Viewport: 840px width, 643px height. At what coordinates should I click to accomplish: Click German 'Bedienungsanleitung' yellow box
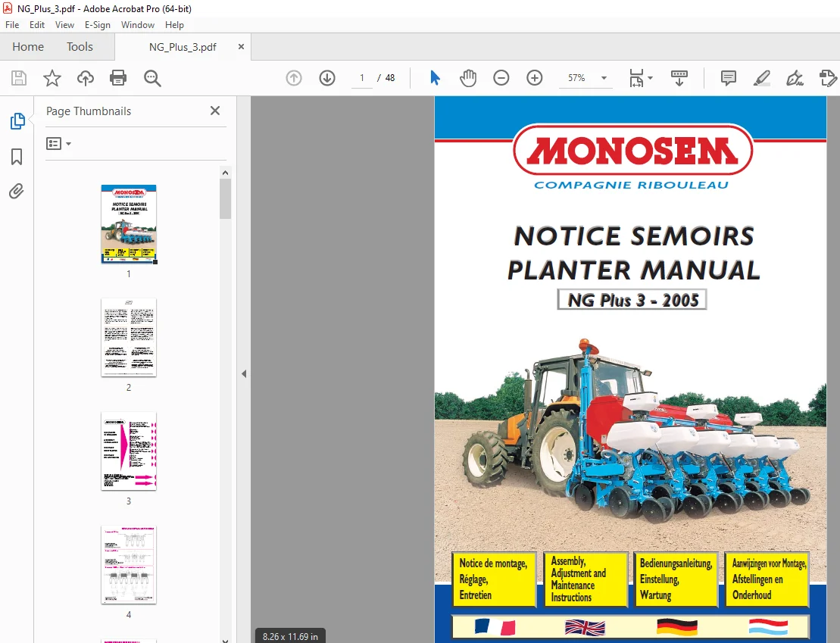(676, 579)
